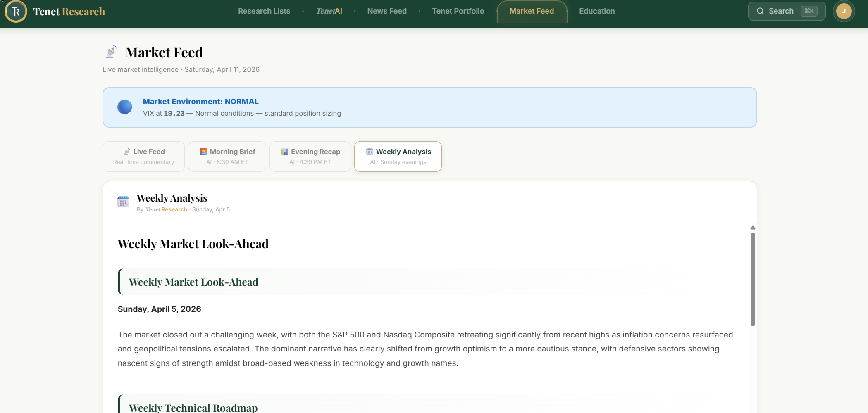Image resolution: width=868 pixels, height=413 pixels.
Task: Click the date Sunday, April 5, 2026
Action: pos(160,309)
